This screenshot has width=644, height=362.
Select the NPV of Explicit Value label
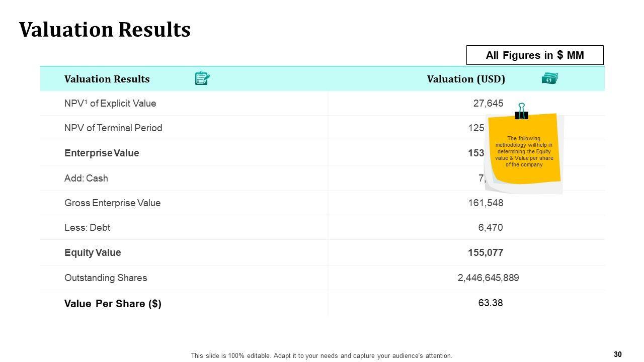coord(110,104)
